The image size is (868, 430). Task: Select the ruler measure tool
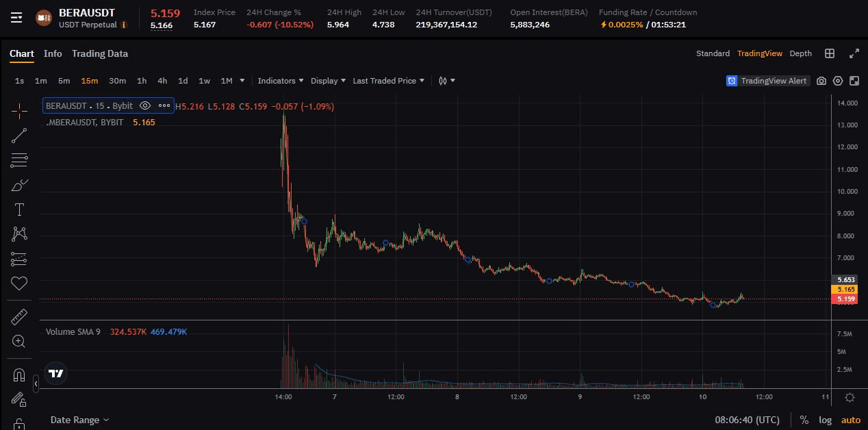19,316
